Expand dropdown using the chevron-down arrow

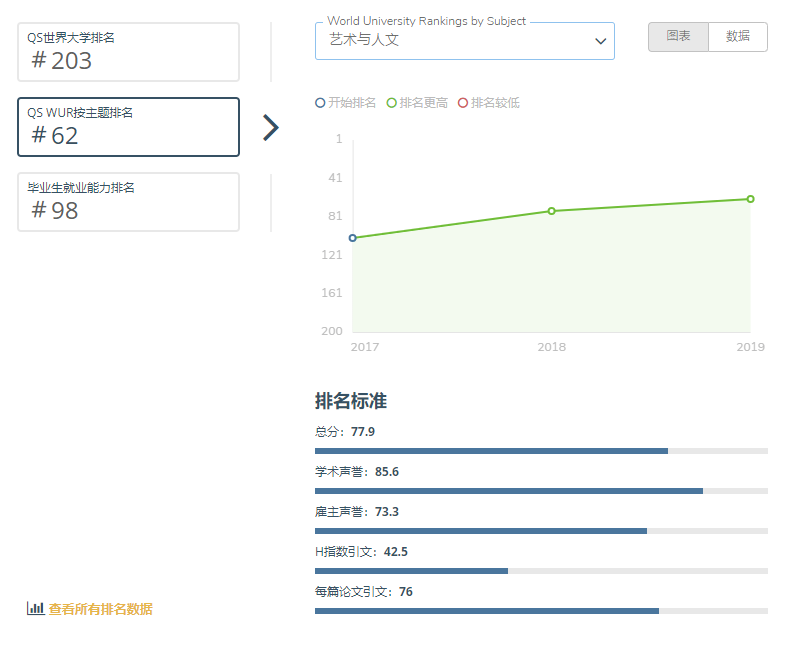click(600, 41)
